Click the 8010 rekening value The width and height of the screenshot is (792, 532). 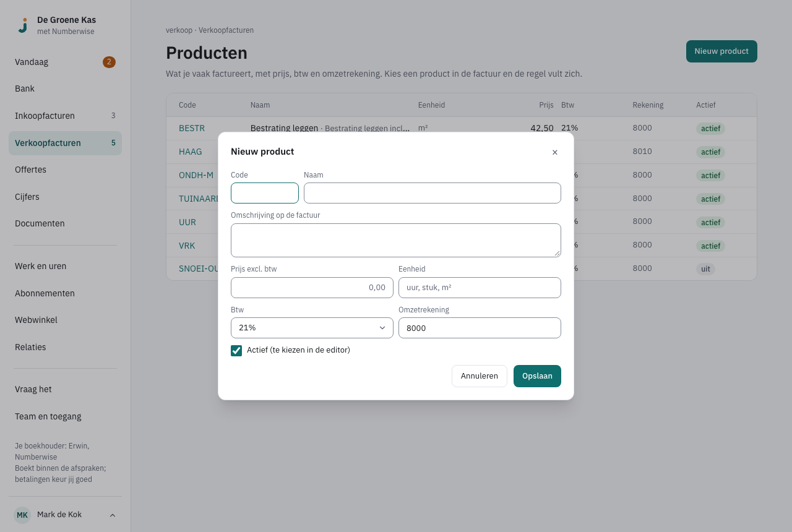(x=642, y=152)
